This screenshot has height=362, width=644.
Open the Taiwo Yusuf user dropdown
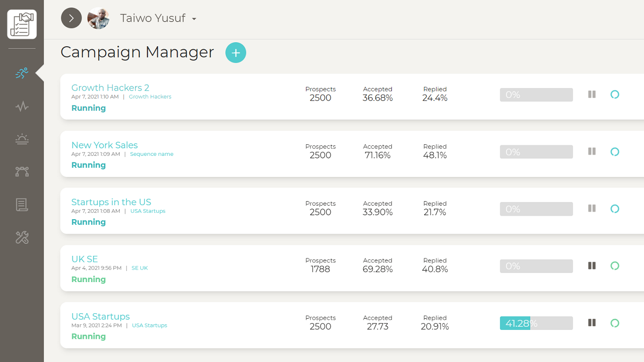pyautogui.click(x=152, y=19)
